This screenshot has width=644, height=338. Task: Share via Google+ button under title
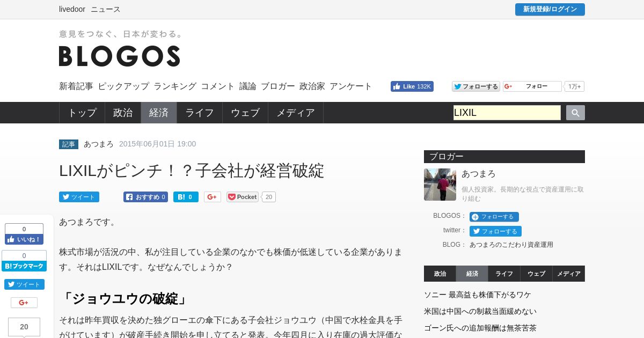tap(213, 197)
